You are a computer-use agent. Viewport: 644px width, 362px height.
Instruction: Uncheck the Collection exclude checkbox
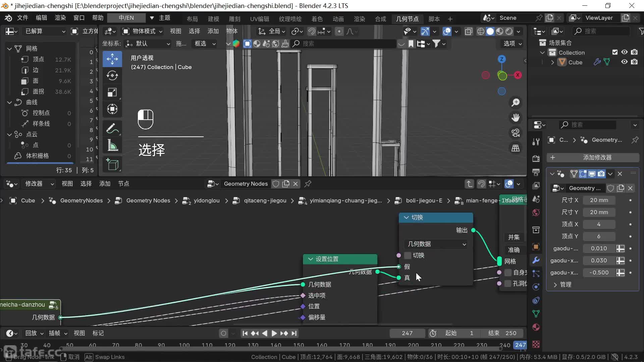(x=615, y=52)
